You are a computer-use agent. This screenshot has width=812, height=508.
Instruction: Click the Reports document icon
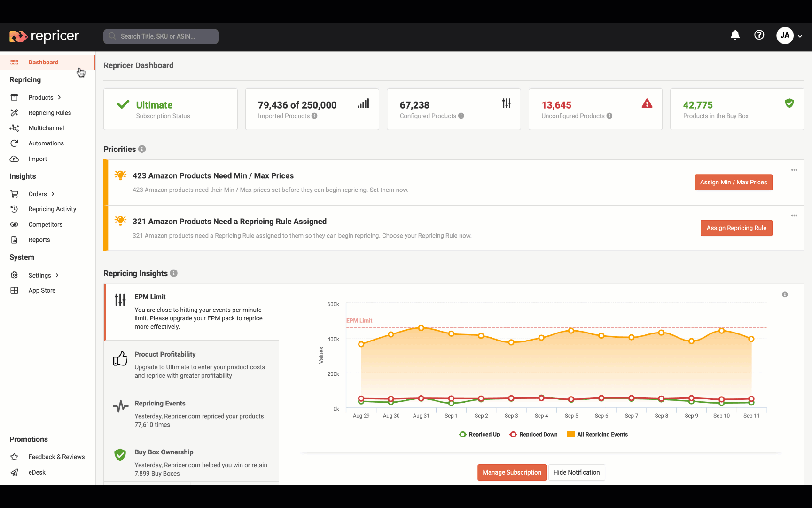coord(14,240)
